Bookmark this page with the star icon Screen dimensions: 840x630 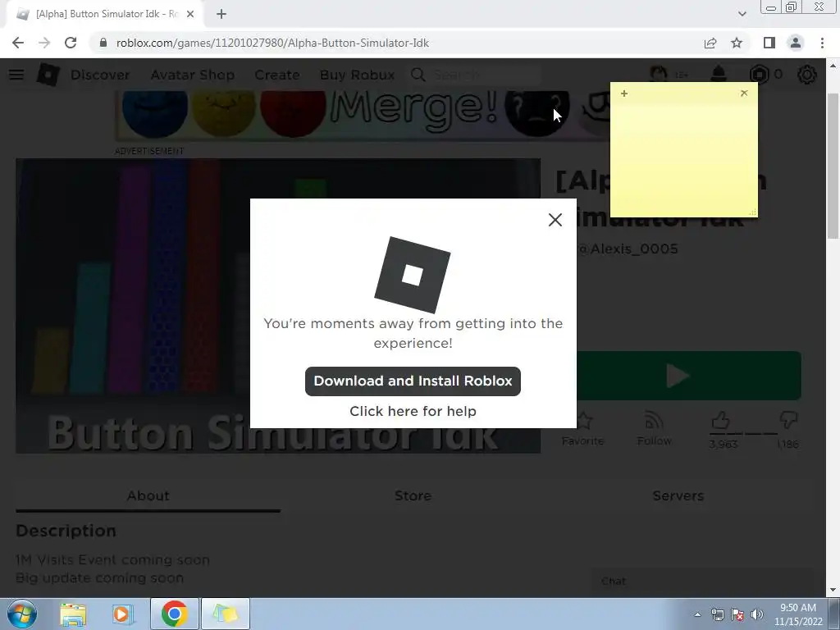737,43
